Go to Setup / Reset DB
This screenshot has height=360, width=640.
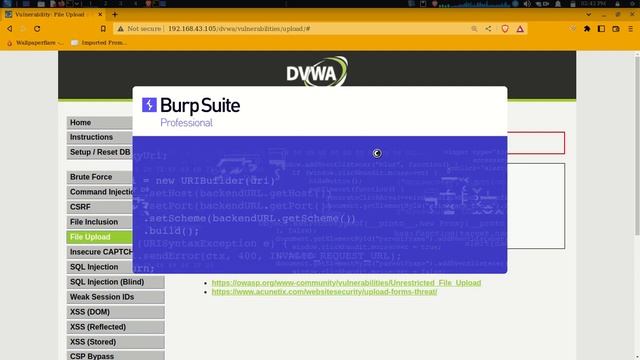click(100, 152)
